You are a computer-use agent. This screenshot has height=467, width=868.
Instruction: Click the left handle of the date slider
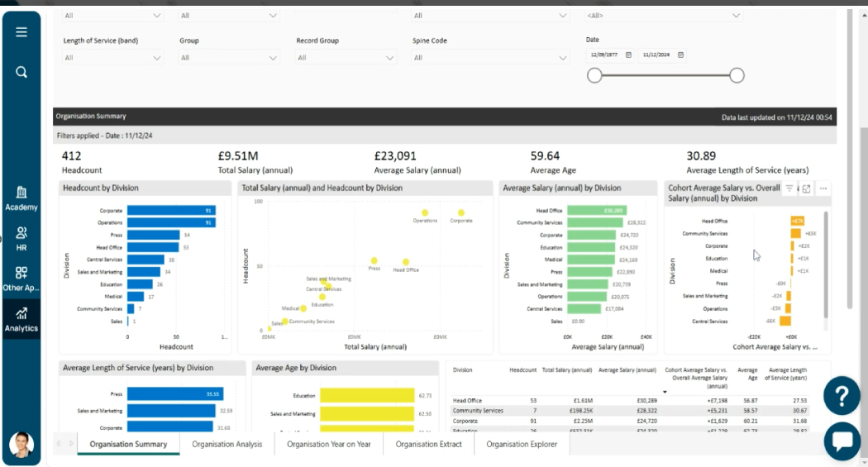(x=594, y=75)
